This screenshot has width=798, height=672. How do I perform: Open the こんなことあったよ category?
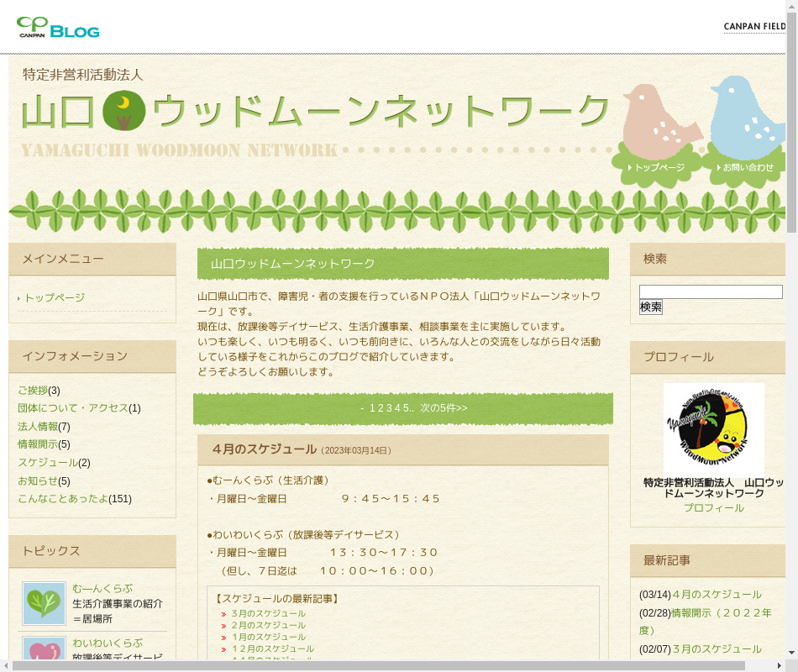[63, 499]
